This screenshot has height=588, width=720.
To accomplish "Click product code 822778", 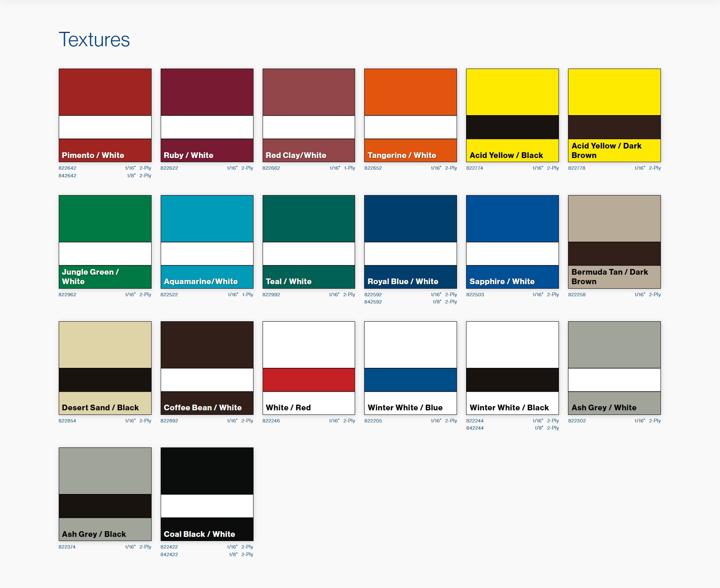I will pyautogui.click(x=576, y=168).
